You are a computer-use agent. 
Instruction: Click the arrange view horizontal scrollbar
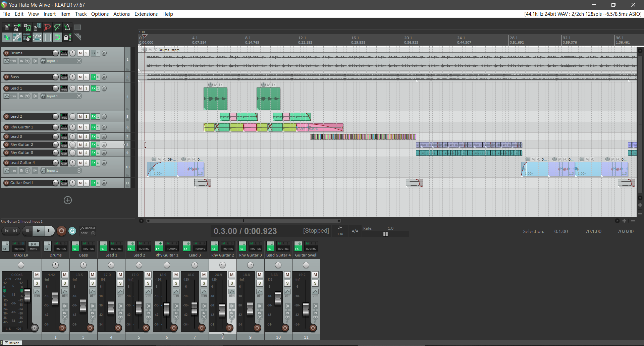[x=244, y=221]
